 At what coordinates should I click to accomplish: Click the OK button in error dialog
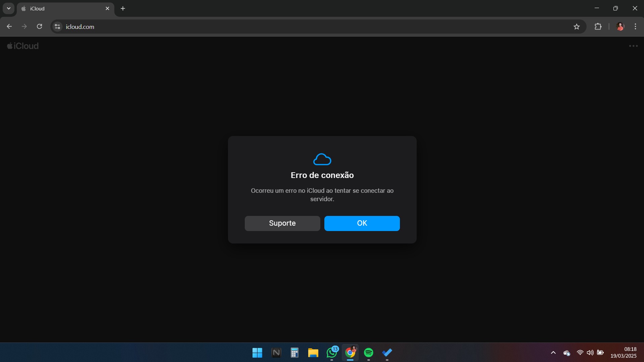click(362, 223)
